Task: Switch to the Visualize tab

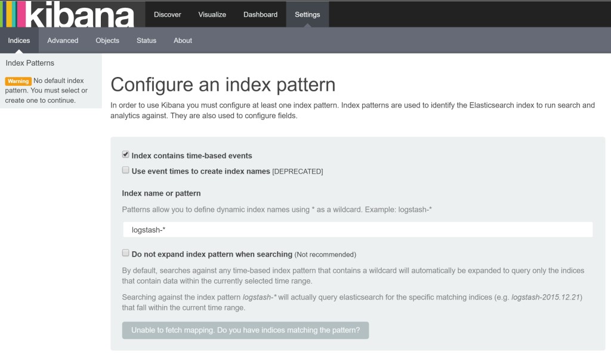Action: pos(212,14)
